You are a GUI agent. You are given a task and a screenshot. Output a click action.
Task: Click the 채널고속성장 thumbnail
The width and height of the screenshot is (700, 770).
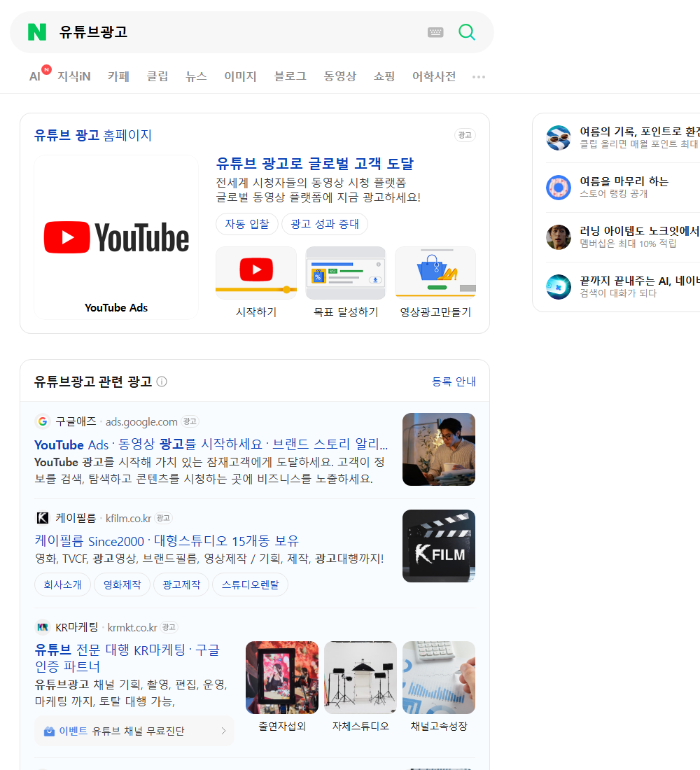[439, 677]
